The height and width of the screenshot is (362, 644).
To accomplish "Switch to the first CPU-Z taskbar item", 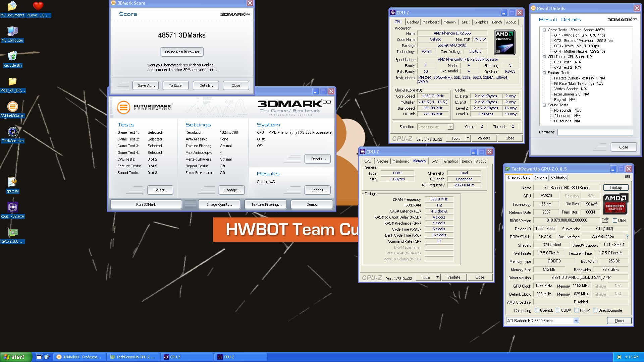I will click(x=187, y=357).
